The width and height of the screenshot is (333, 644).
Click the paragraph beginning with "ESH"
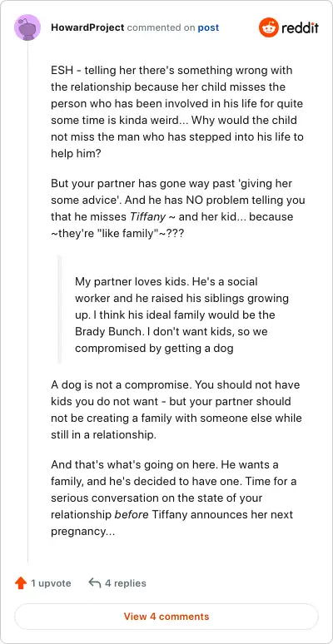coord(177,111)
